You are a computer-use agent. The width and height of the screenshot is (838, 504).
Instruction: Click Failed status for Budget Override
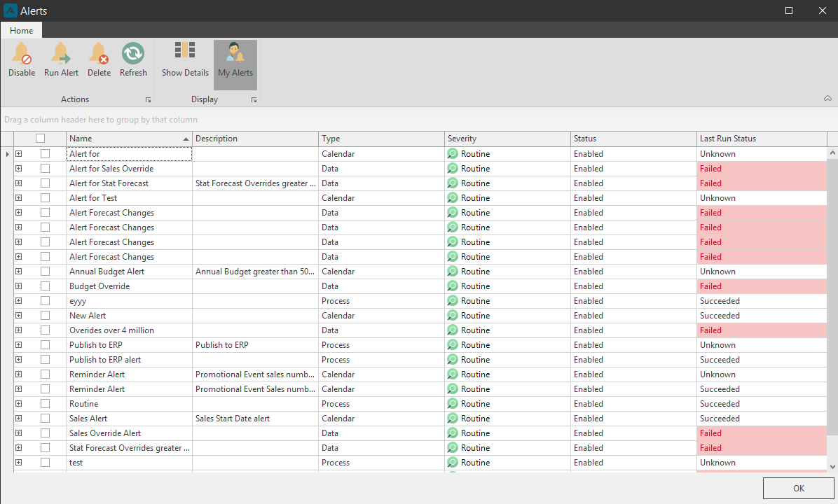[762, 286]
